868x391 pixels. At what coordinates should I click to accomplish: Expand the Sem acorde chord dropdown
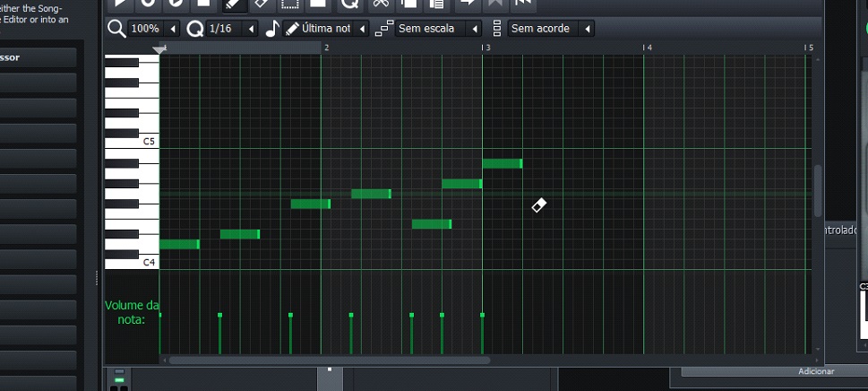[x=588, y=29]
